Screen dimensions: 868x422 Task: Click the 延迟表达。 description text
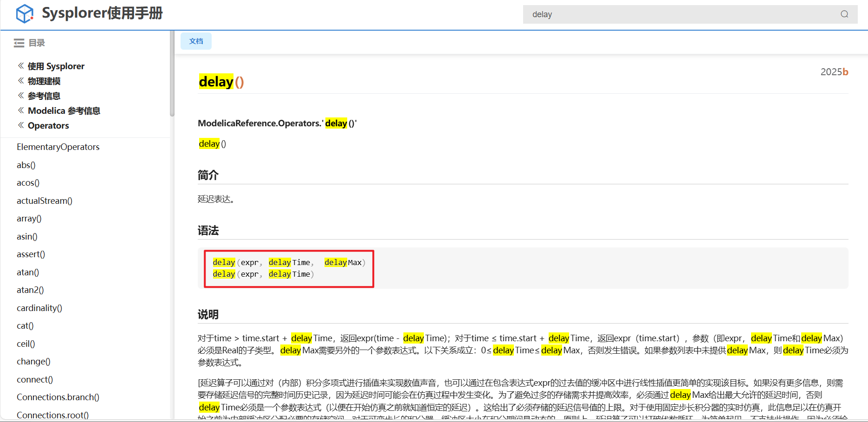click(216, 199)
